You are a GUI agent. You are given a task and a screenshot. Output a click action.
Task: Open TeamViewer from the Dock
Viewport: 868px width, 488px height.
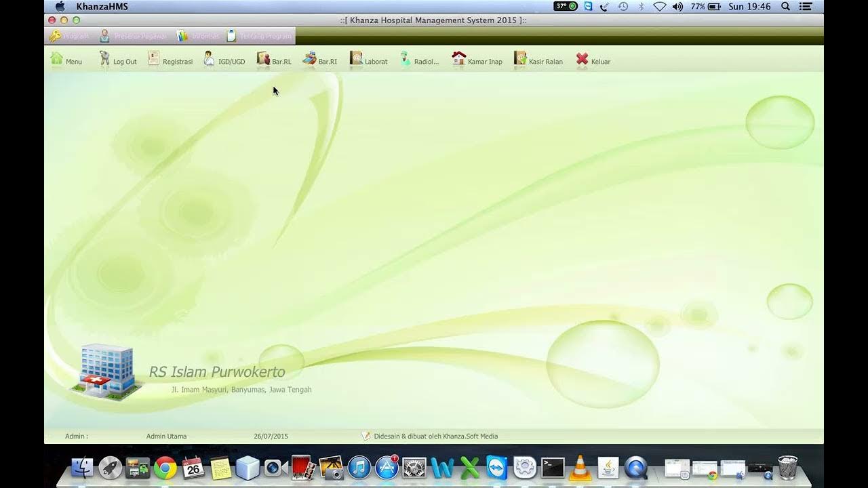point(497,468)
